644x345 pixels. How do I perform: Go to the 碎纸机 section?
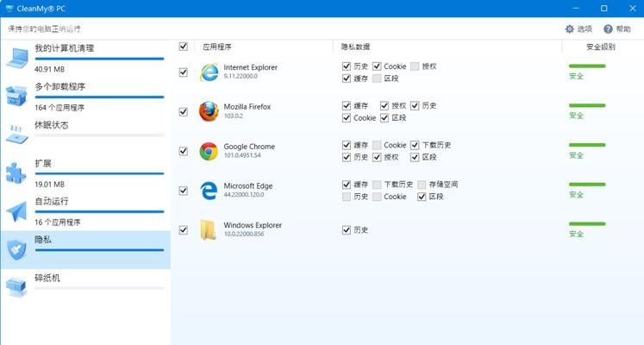tap(85, 287)
